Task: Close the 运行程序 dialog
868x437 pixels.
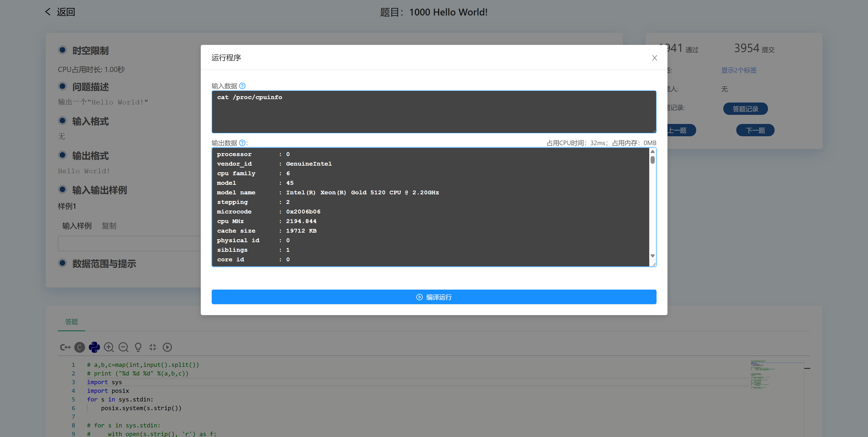Action: pyautogui.click(x=654, y=58)
